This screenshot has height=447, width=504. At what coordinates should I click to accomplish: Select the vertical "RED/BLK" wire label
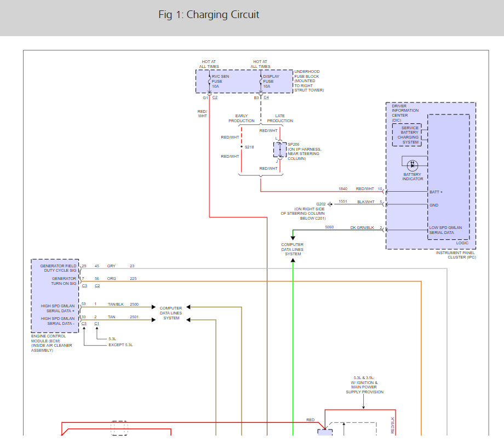coord(392,426)
